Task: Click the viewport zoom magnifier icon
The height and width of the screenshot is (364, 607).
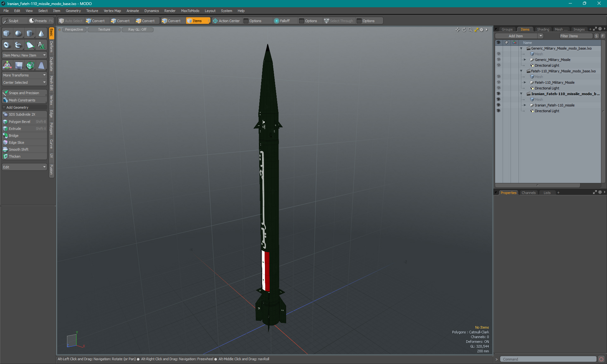Action: (470, 30)
